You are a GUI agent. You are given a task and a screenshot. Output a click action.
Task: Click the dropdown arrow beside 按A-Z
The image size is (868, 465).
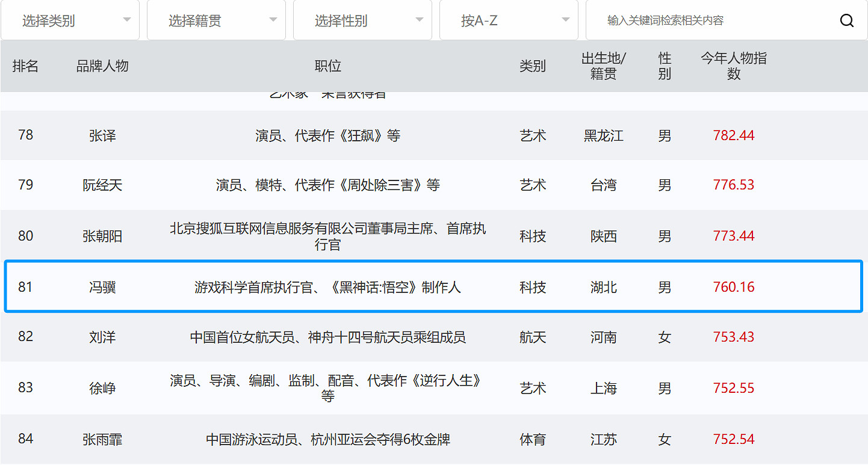tap(565, 20)
